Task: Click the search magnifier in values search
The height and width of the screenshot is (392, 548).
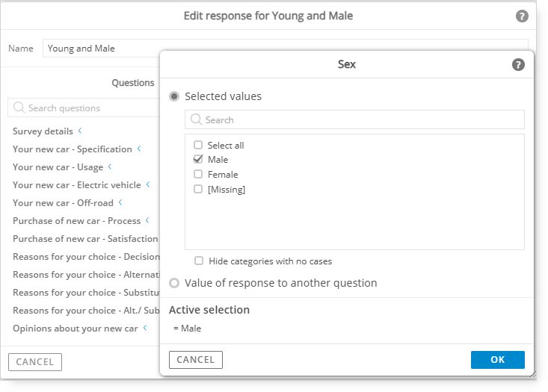Action: pyautogui.click(x=196, y=119)
